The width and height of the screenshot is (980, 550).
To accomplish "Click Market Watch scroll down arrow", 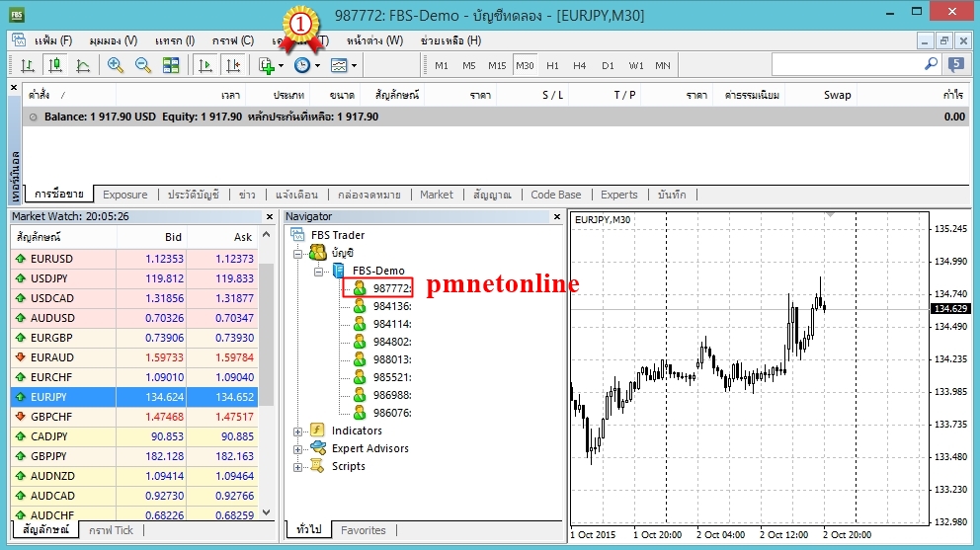I will 267,512.
